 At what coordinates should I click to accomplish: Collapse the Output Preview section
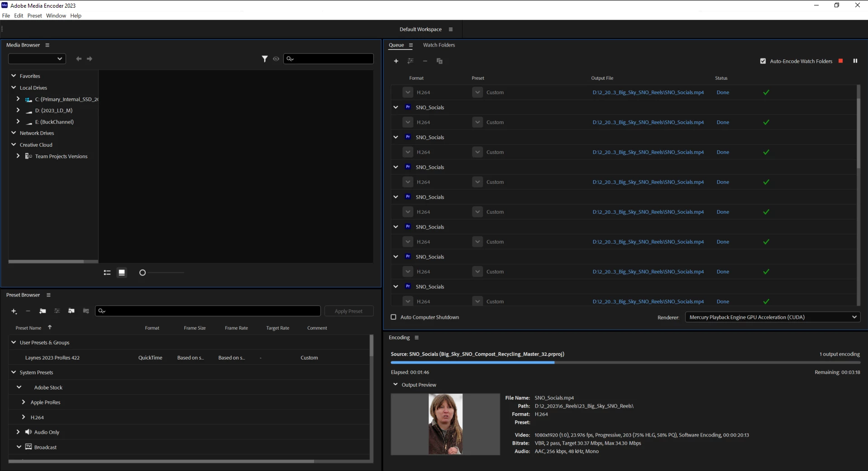pos(396,384)
